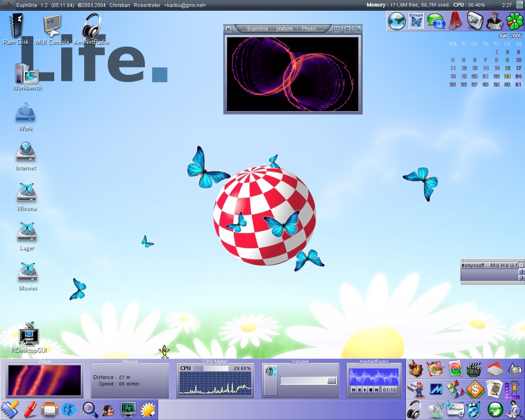Open the notepad with pencil icon
This screenshot has width=525, height=420.
10,409
